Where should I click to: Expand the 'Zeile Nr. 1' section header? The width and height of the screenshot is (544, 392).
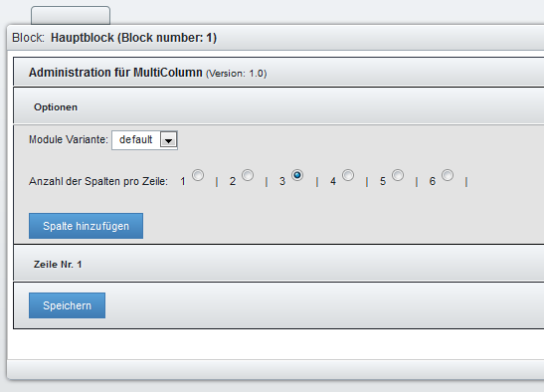[278, 265]
